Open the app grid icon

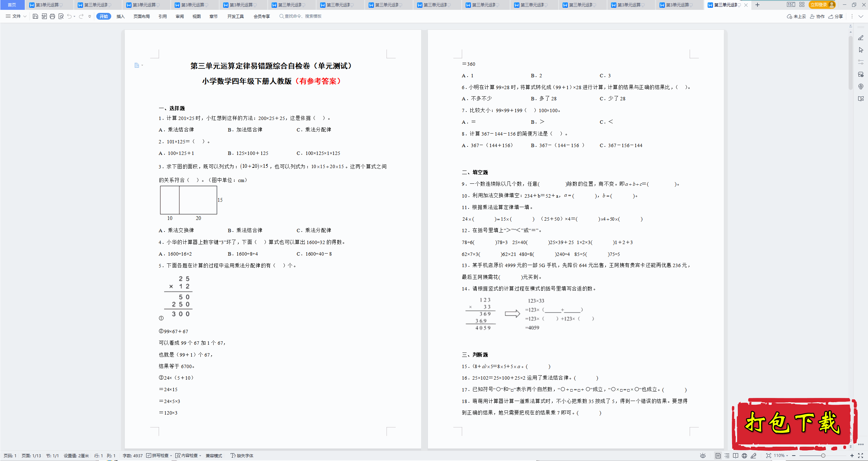(x=802, y=4)
